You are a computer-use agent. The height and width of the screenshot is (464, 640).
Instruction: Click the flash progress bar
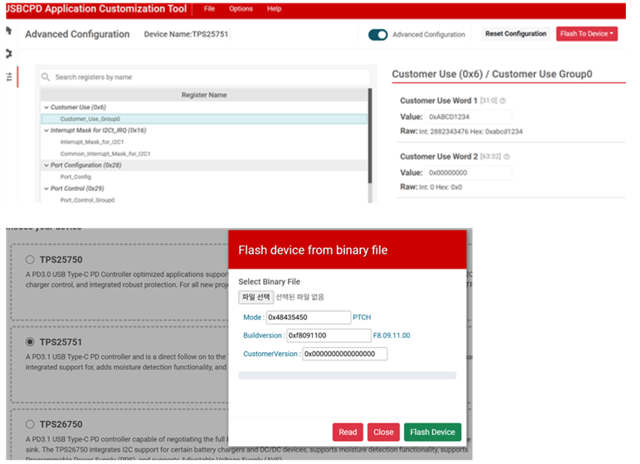pos(347,375)
